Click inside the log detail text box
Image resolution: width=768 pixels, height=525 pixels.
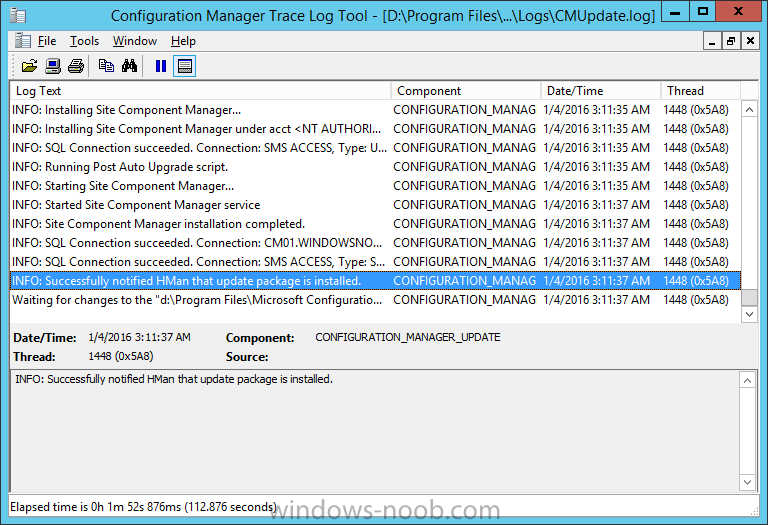(375, 431)
